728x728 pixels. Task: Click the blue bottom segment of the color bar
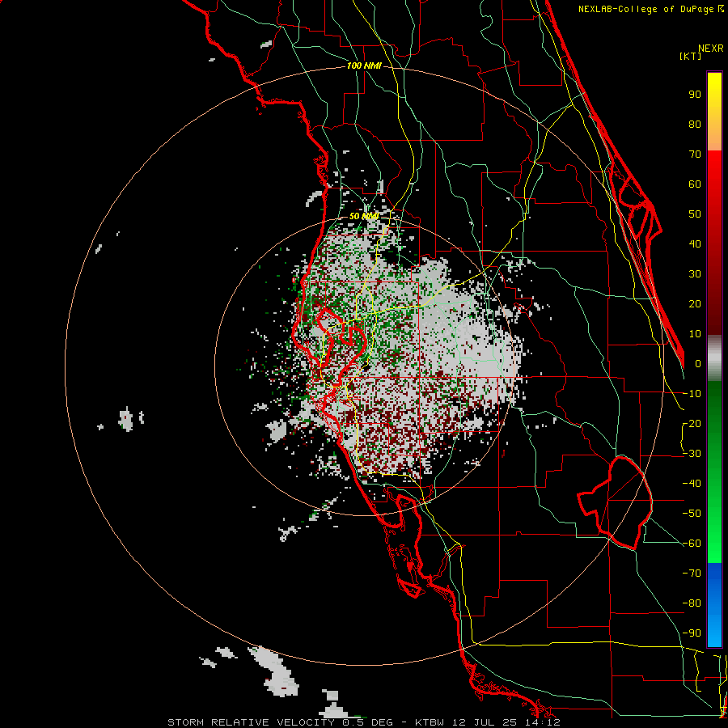tap(714, 605)
